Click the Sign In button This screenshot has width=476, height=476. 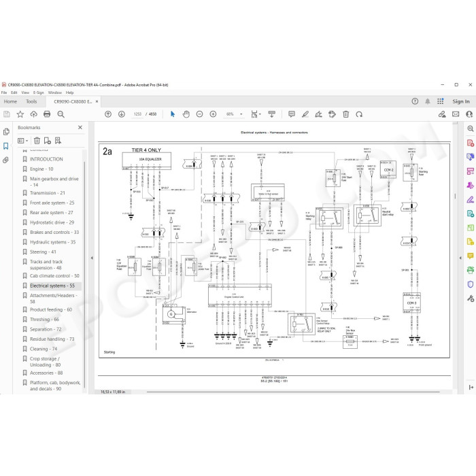click(x=461, y=101)
